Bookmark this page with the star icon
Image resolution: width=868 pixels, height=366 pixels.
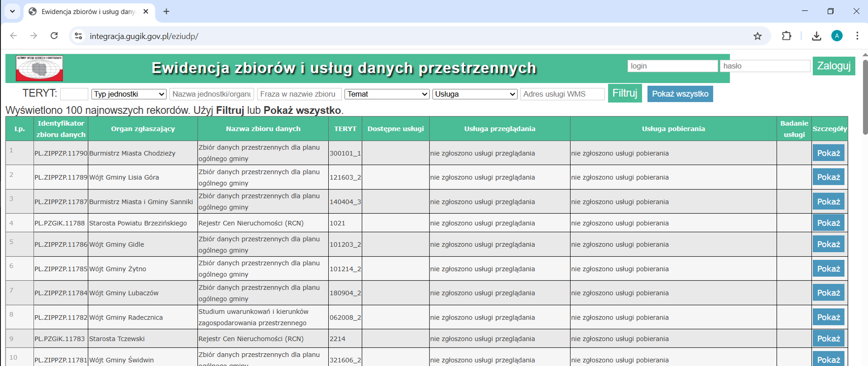(x=758, y=36)
